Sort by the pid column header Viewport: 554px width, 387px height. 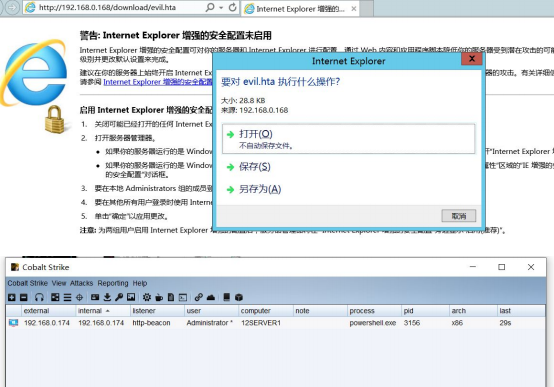pyautogui.click(x=425, y=311)
